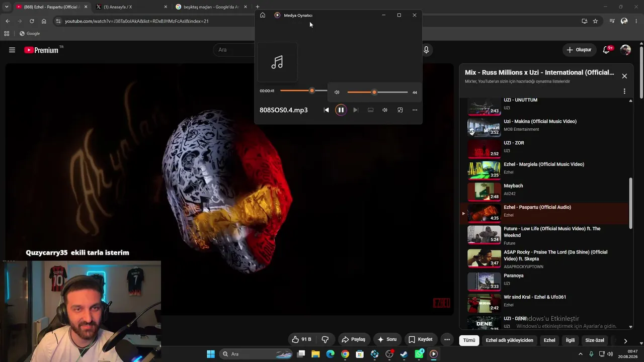644x362 pixels.
Task: Click the Oluştur create button
Action: [x=579, y=50]
